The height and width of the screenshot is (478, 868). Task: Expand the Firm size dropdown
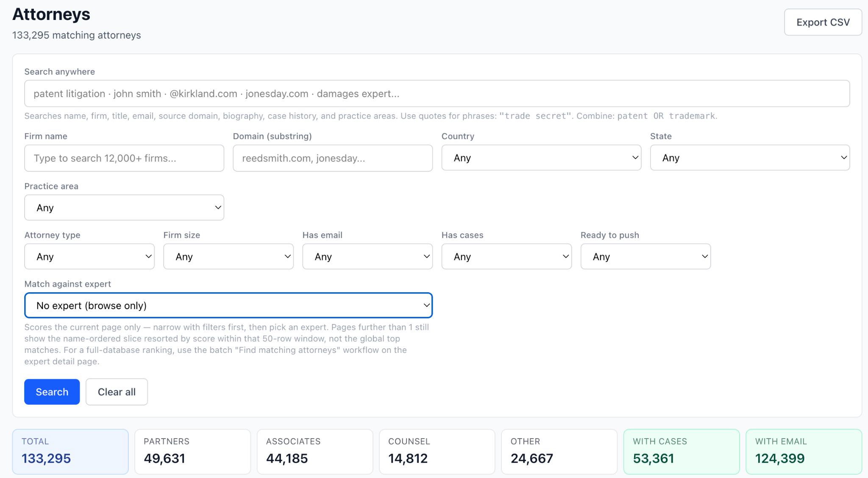228,256
